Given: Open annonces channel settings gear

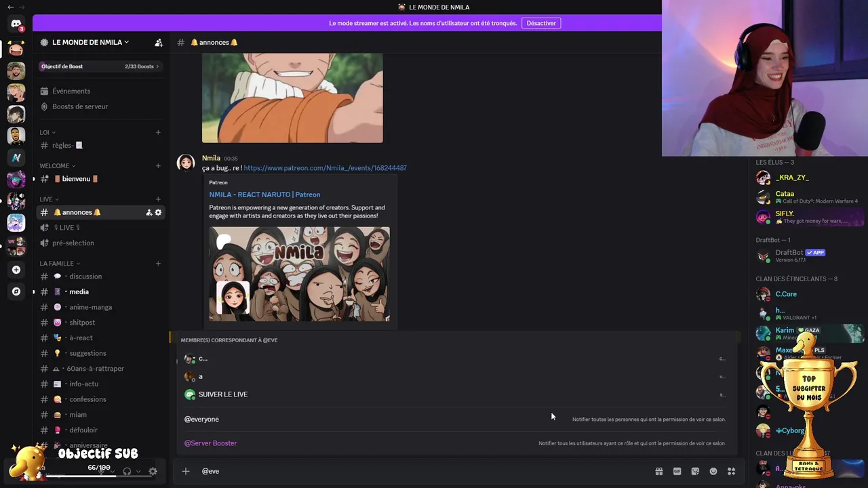Looking at the screenshot, I should click(x=159, y=212).
